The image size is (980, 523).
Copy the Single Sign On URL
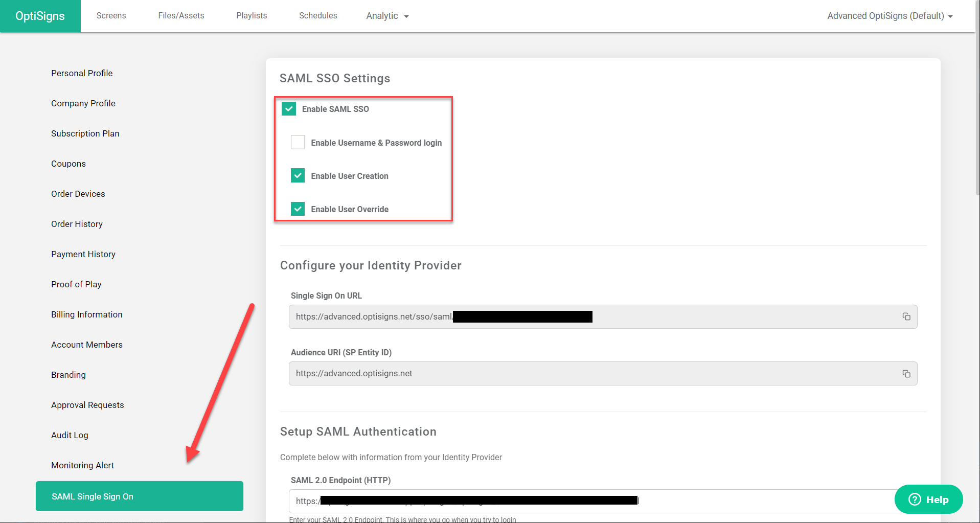(906, 317)
